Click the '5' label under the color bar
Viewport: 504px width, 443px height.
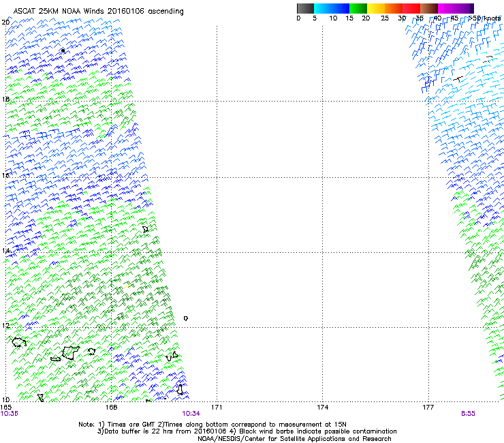point(315,18)
